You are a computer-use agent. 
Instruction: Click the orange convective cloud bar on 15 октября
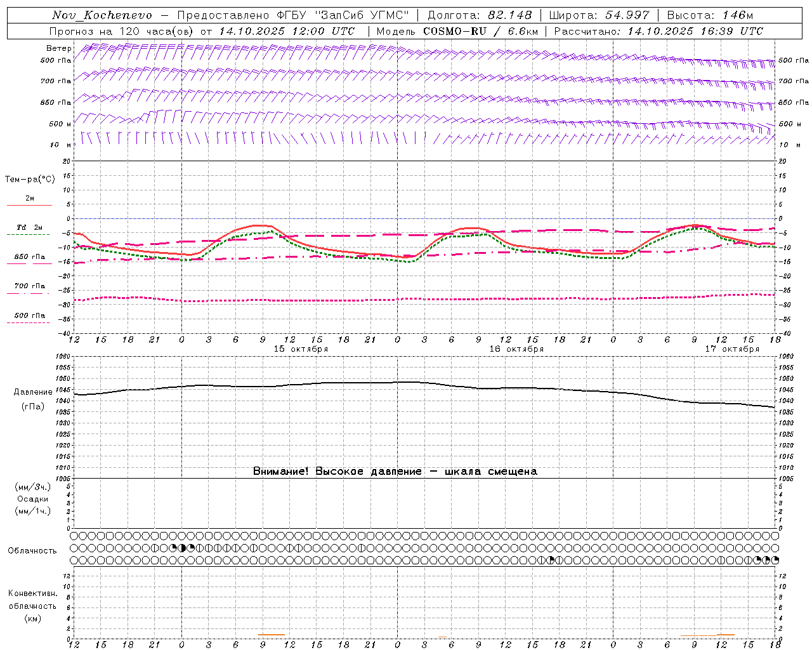pyautogui.click(x=272, y=635)
